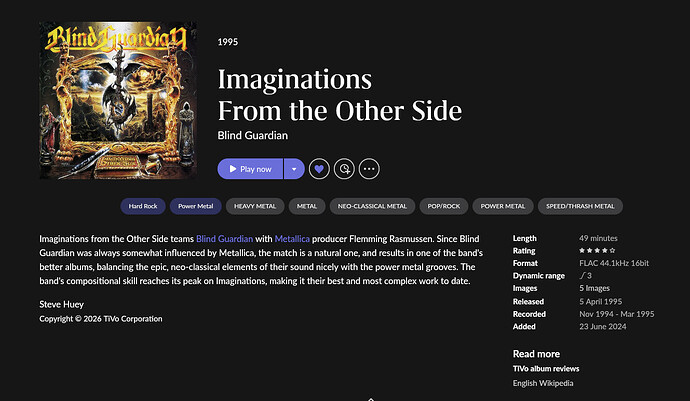Open the three-dots more options menu

point(369,169)
